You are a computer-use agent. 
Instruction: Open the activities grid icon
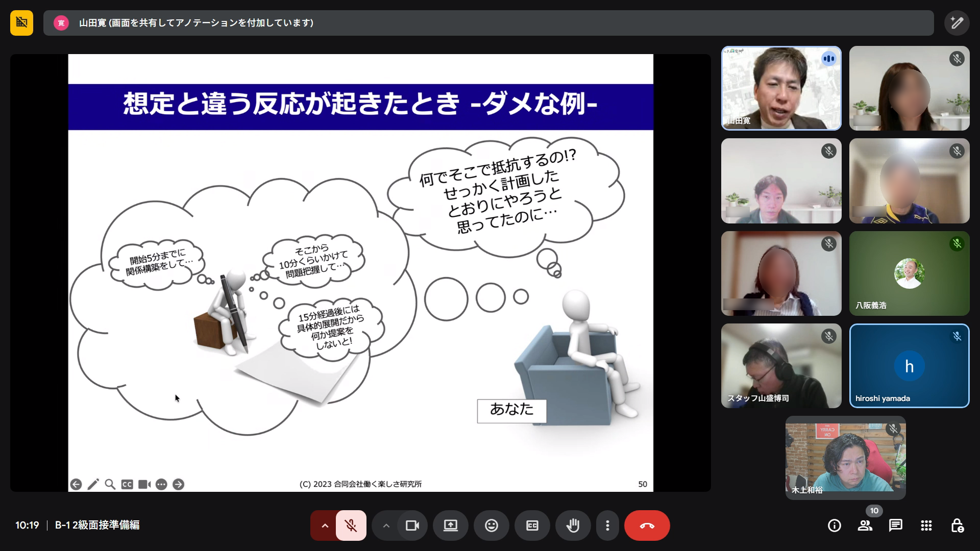926,525
